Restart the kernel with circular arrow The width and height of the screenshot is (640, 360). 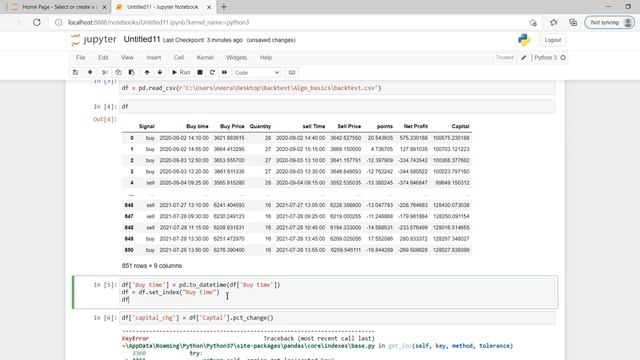pyautogui.click(x=212, y=72)
